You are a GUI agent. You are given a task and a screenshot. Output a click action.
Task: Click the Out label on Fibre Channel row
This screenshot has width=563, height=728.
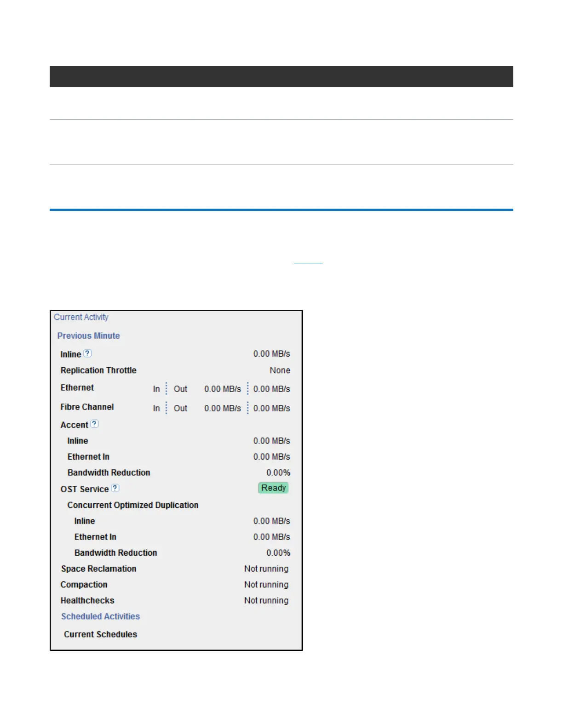click(x=180, y=408)
